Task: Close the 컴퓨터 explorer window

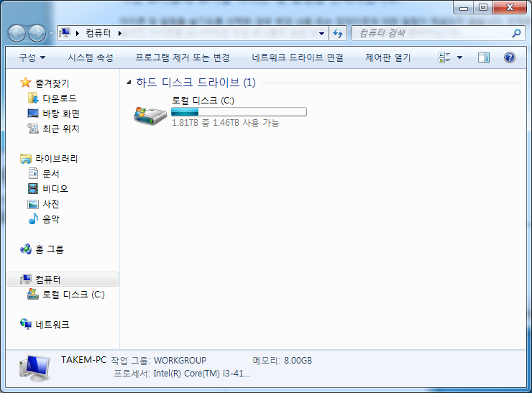Action: (510, 7)
